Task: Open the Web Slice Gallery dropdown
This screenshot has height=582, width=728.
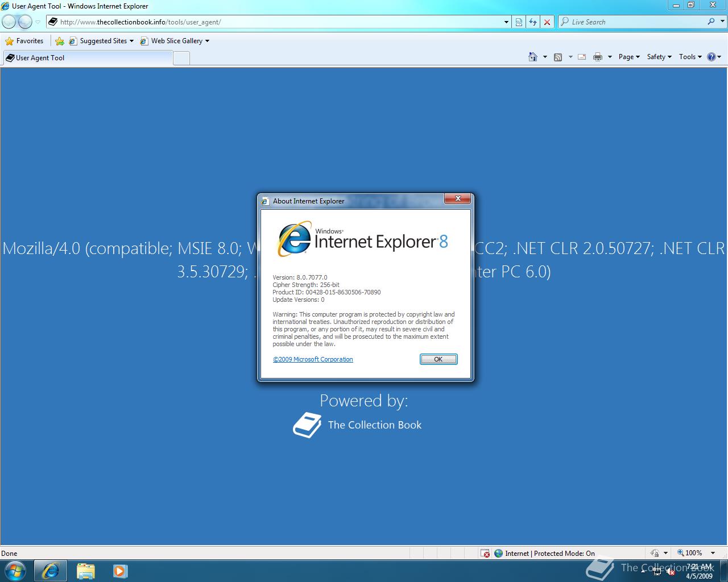Action: (175, 41)
